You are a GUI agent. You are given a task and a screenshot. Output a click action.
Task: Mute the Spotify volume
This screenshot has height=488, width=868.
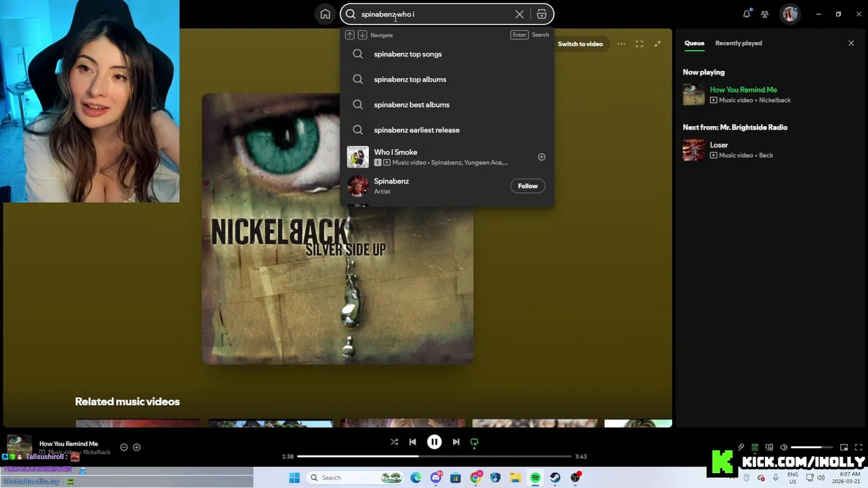click(784, 447)
